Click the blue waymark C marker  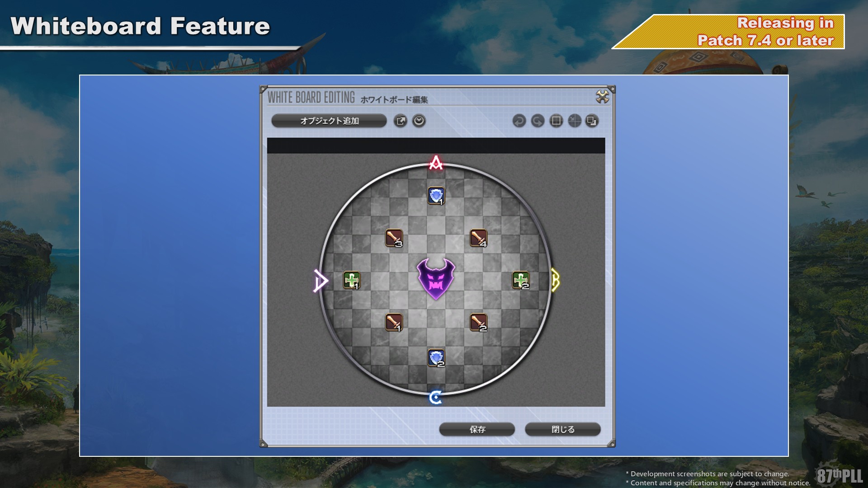click(x=435, y=397)
